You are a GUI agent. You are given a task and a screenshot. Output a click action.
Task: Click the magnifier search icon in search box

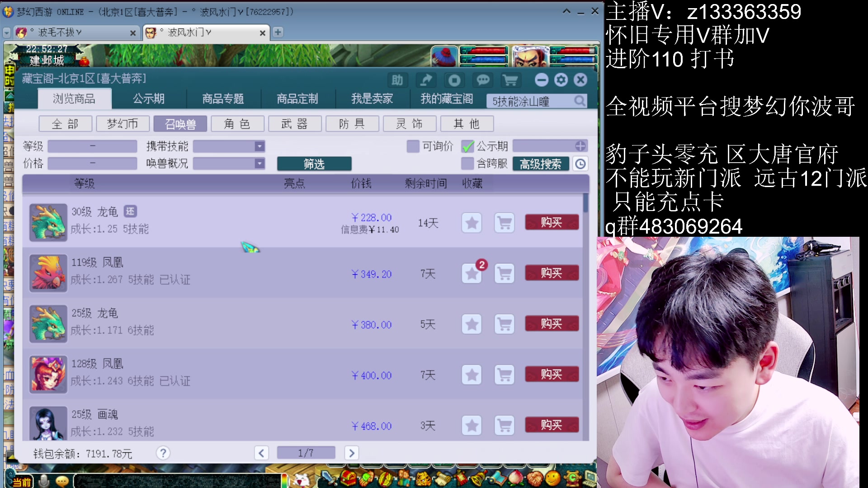point(579,101)
